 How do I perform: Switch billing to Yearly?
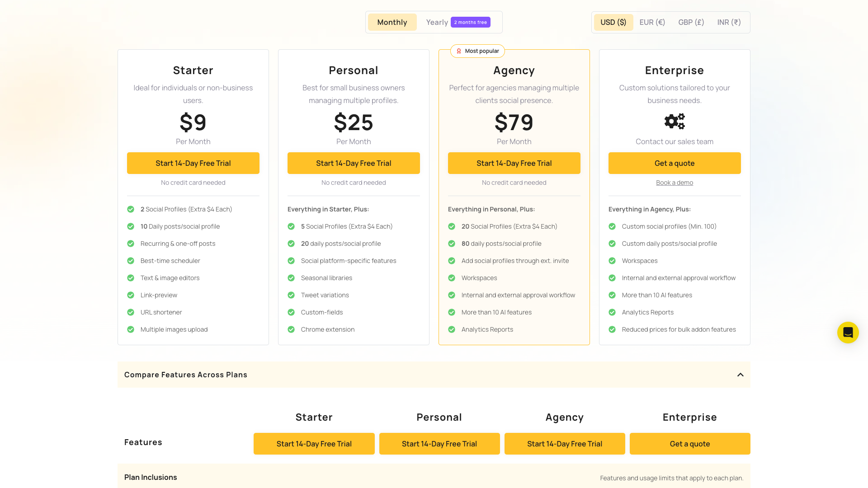click(436, 22)
